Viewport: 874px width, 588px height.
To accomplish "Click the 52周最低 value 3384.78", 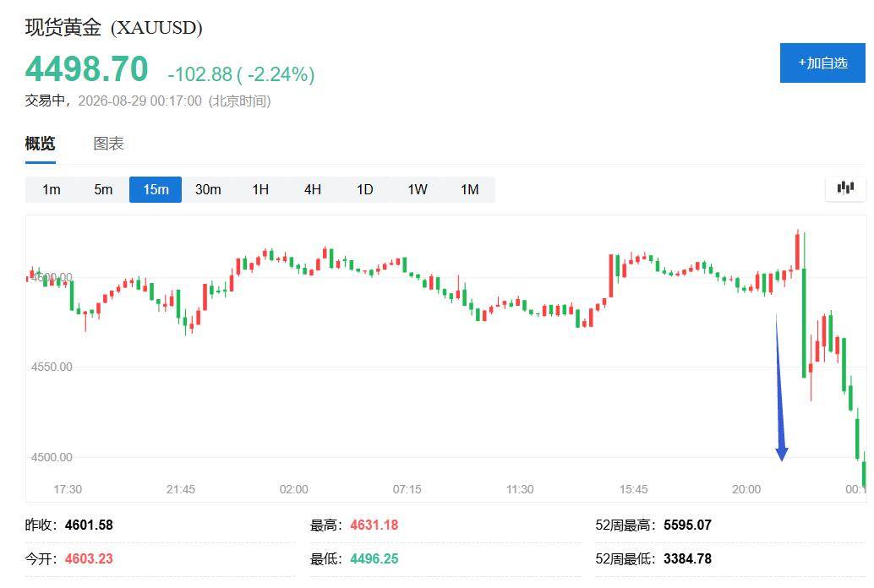I will click(687, 558).
